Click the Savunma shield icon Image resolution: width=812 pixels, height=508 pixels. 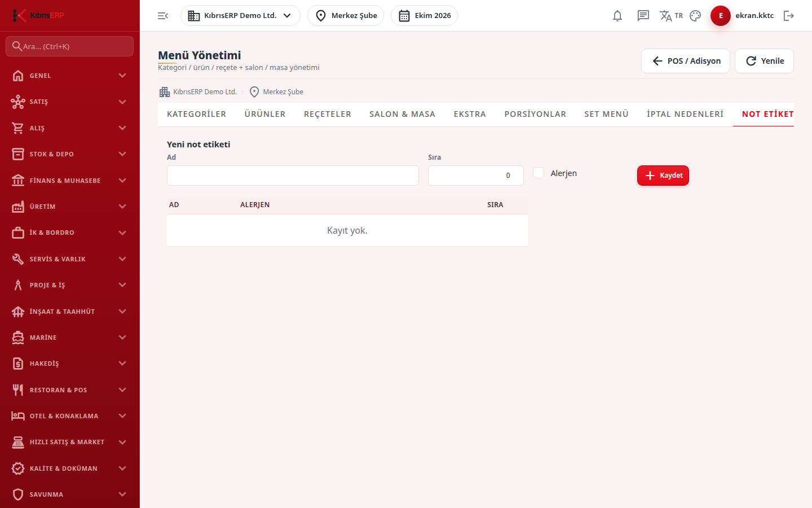coord(18,494)
